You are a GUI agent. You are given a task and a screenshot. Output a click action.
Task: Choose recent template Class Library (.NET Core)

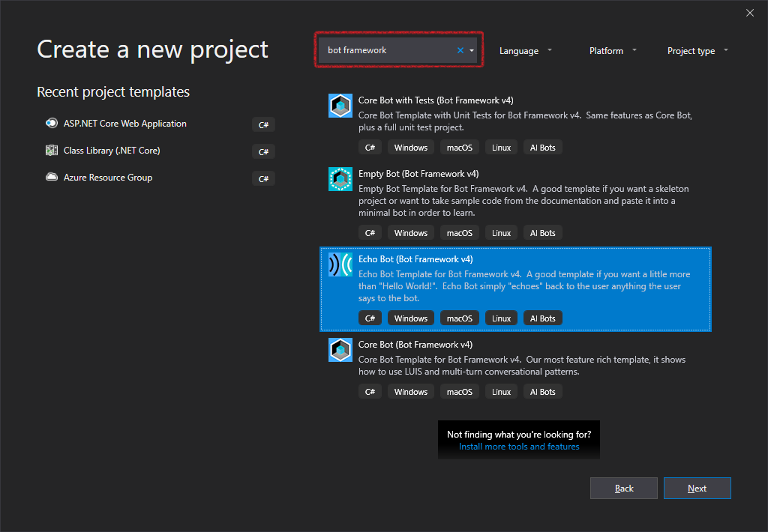click(112, 151)
